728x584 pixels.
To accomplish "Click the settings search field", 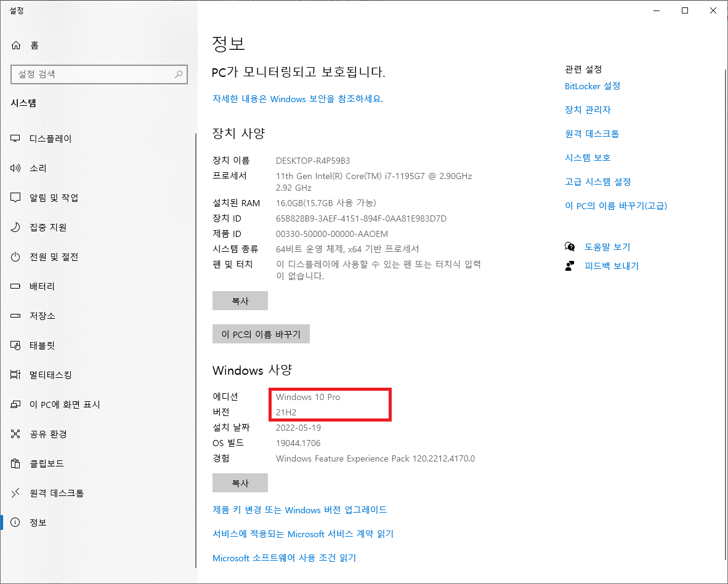I will point(92,74).
